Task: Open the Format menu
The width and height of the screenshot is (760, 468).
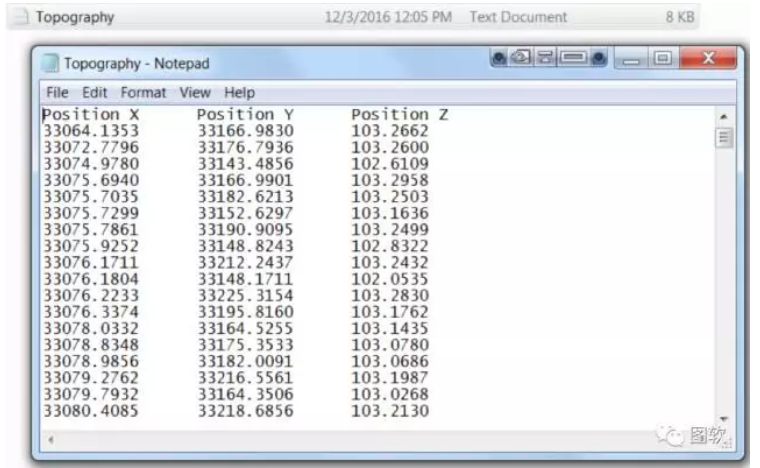Action: coord(143,92)
